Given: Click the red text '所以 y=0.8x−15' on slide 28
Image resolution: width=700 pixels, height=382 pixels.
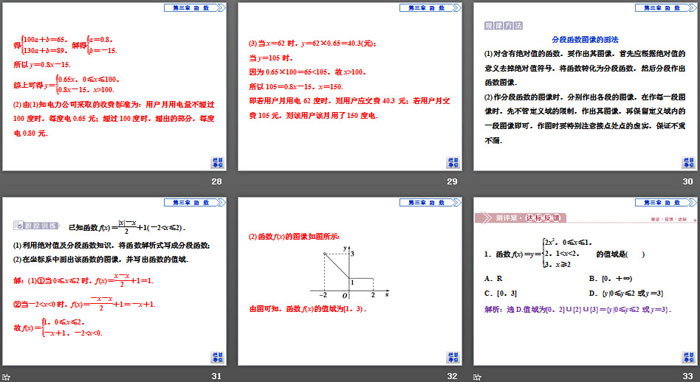Looking at the screenshot, I should [42, 65].
